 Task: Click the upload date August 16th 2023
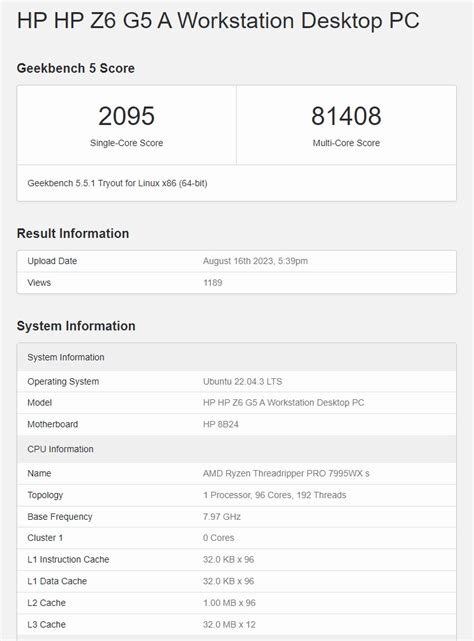pyautogui.click(x=255, y=261)
